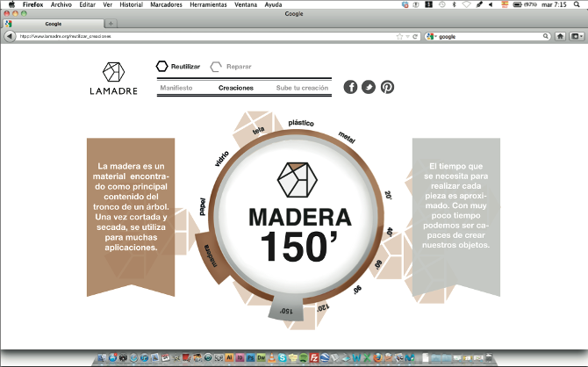Viewport: 588px width, 367px height.
Task: Select the madera segment on the dial
Action: click(212, 256)
